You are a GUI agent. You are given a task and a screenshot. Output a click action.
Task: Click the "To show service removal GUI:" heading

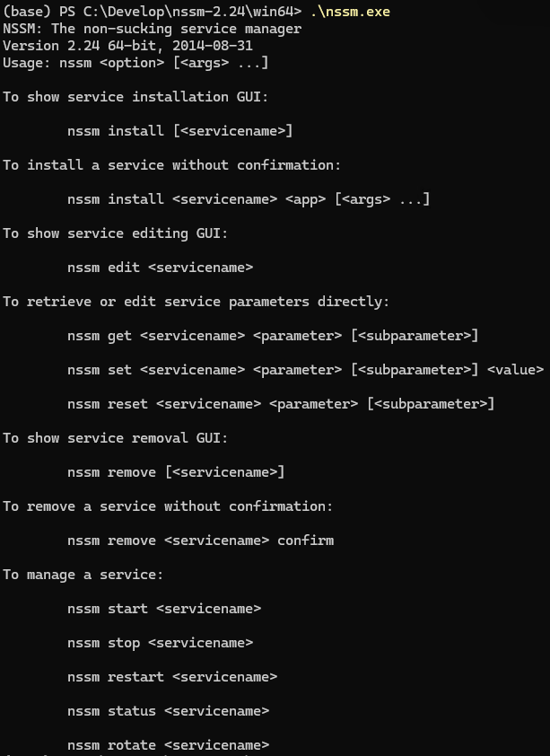click(x=116, y=438)
